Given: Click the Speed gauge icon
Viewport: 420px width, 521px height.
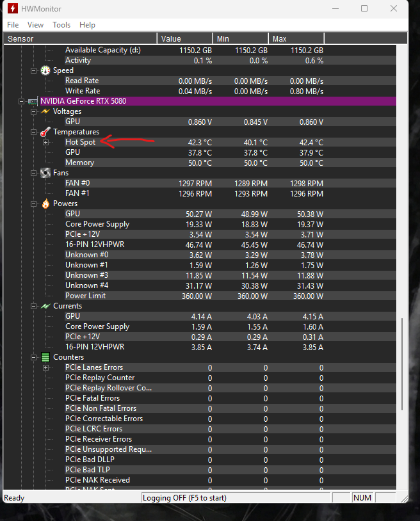Looking at the screenshot, I should tap(45, 70).
